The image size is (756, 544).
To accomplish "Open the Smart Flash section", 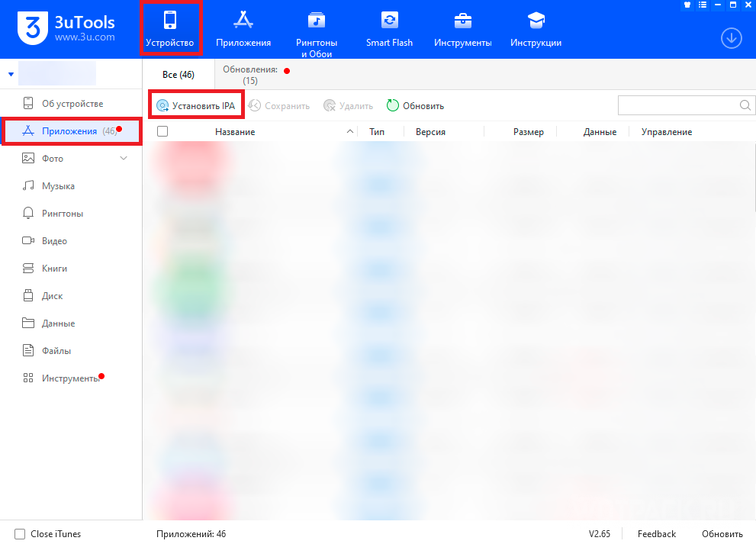I will point(389,28).
